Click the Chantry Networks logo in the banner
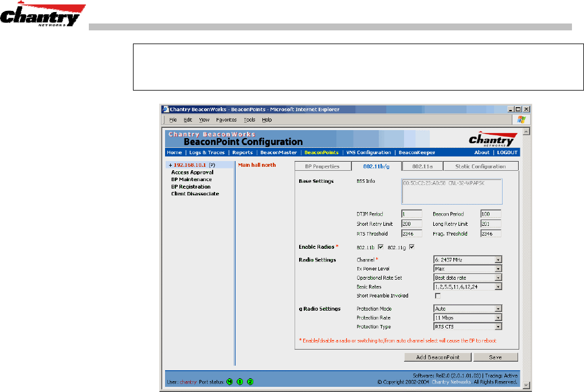 493,139
